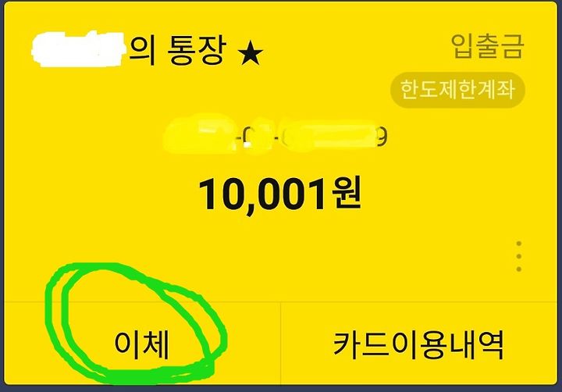Click the visible digit 9 of account number
The height and width of the screenshot is (392, 562).
382,137
